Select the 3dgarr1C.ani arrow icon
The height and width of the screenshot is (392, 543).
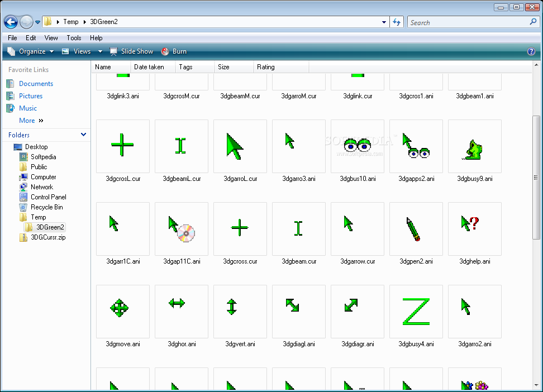122,228
